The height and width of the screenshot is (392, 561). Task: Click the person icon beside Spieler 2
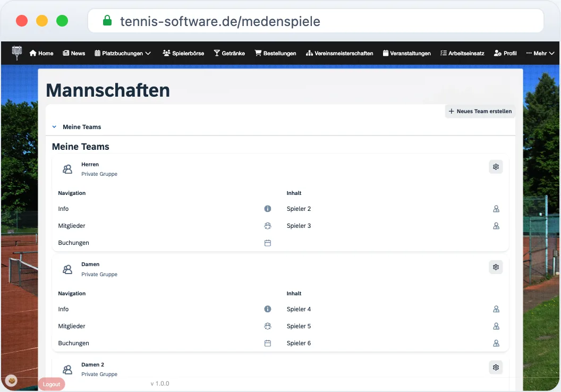click(496, 209)
